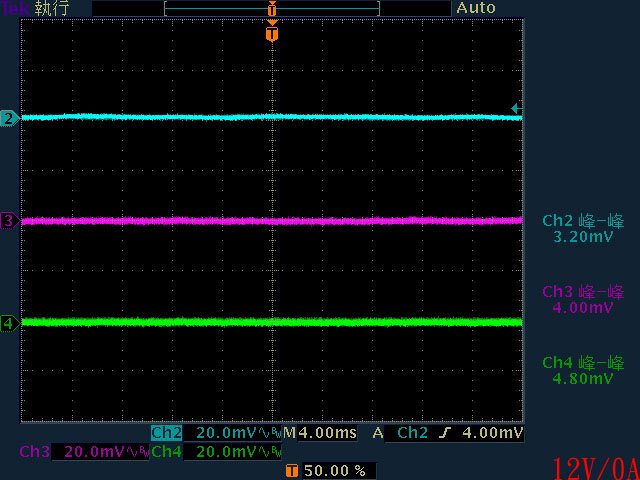Viewport: 640px width, 480px height.
Task: Click the trigger level arrow on right edge
Action: [x=515, y=108]
